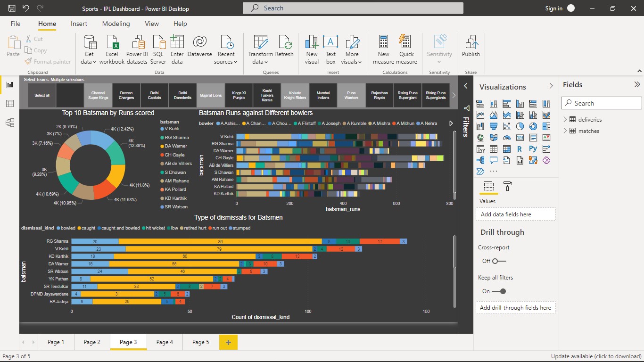Add a Python (Py) visual
This screenshot has width=644, height=362.
pyautogui.click(x=533, y=149)
